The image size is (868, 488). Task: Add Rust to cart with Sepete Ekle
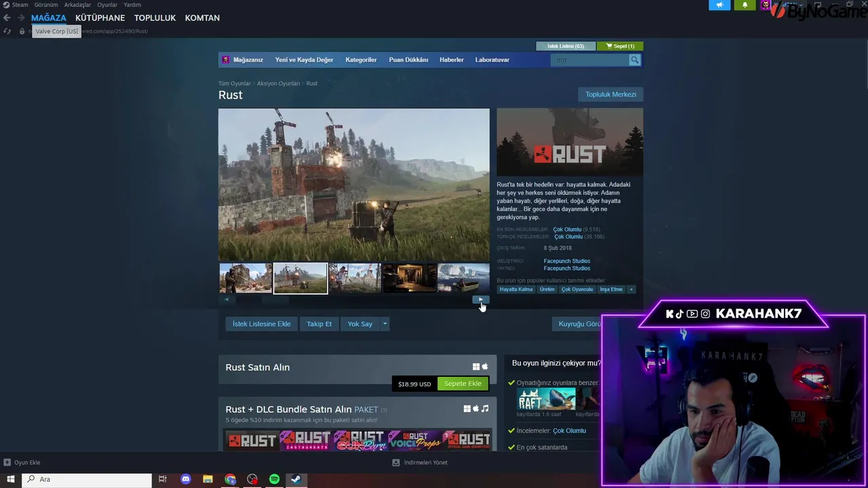(462, 384)
